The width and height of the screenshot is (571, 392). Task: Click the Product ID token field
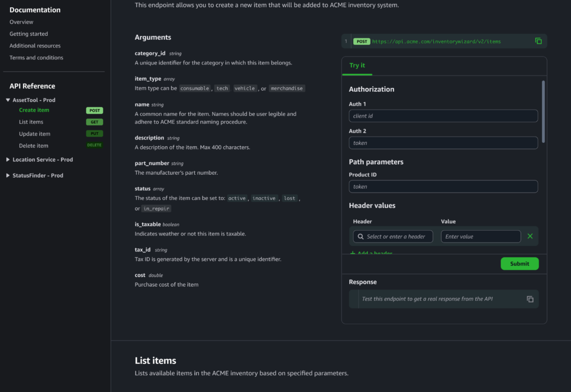pyautogui.click(x=443, y=186)
